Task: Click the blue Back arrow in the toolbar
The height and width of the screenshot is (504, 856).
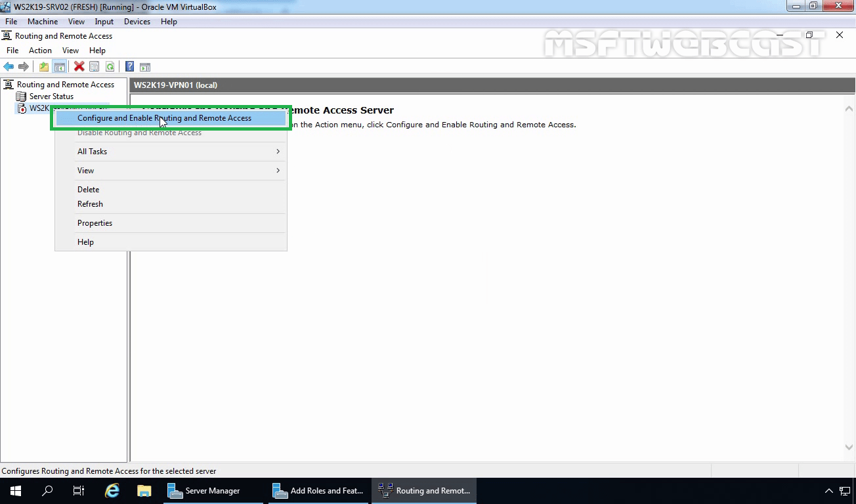Action: point(9,66)
